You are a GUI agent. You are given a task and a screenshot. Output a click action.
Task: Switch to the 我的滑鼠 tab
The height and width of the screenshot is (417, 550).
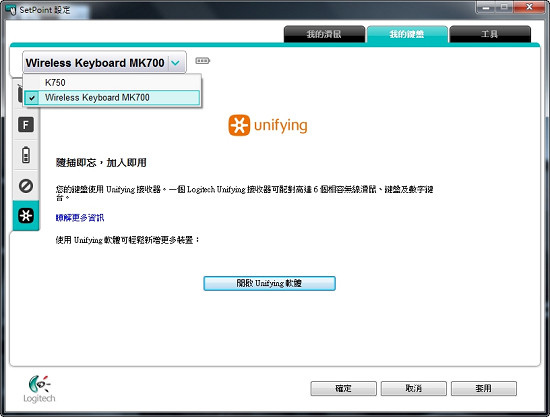(x=324, y=34)
